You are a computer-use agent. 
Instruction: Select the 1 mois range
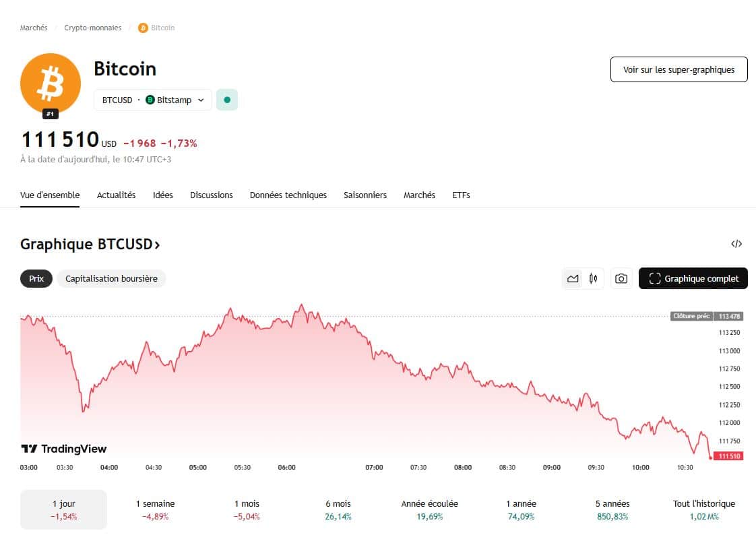[x=247, y=509]
